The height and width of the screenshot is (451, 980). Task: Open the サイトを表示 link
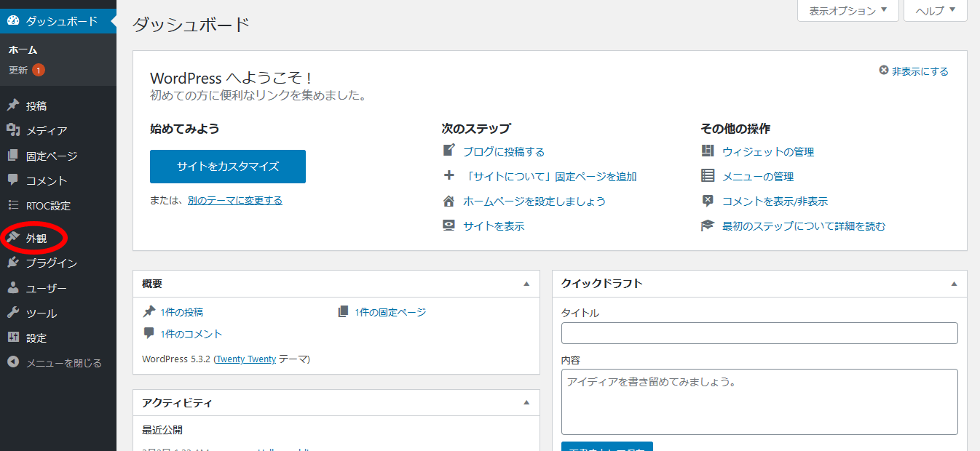point(494,225)
